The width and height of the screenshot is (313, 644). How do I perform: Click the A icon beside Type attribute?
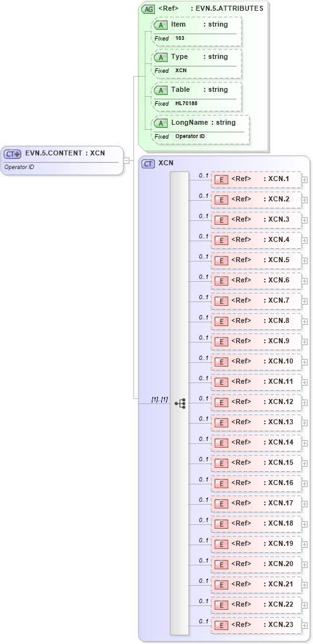click(161, 57)
